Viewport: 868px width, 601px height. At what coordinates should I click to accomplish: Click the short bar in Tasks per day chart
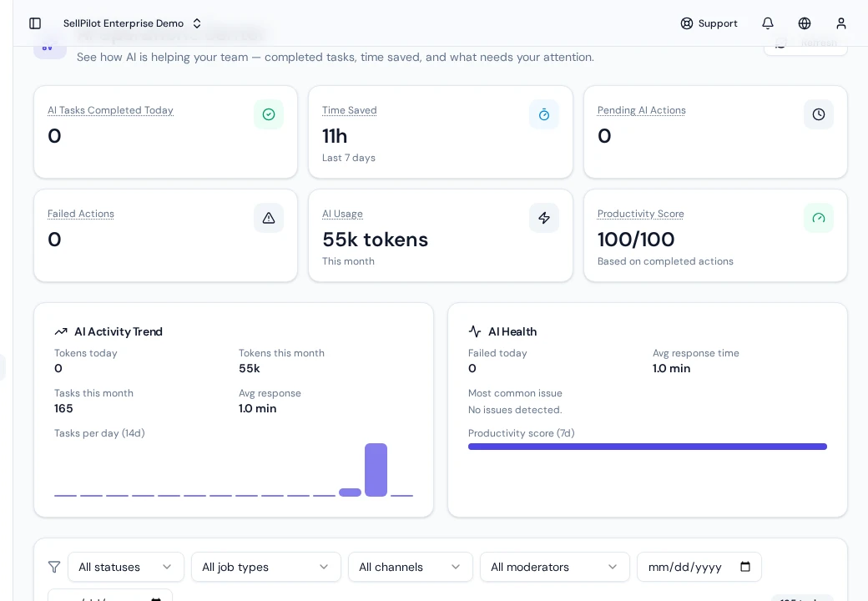350,492
